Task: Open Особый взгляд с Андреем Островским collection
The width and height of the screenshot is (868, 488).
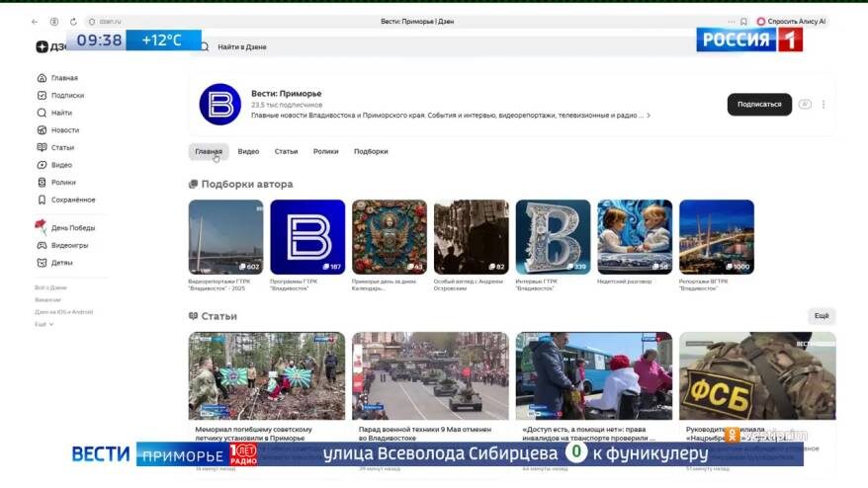Action: coord(472,237)
